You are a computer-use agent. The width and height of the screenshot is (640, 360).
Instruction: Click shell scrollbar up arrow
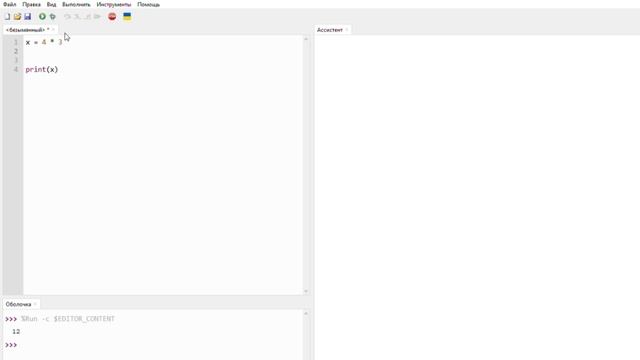pyautogui.click(x=306, y=313)
